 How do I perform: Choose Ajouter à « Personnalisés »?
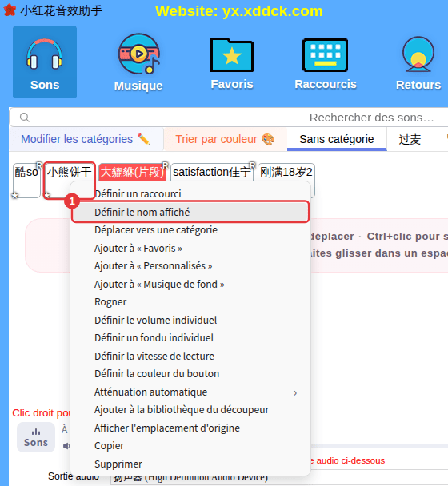tap(190, 266)
